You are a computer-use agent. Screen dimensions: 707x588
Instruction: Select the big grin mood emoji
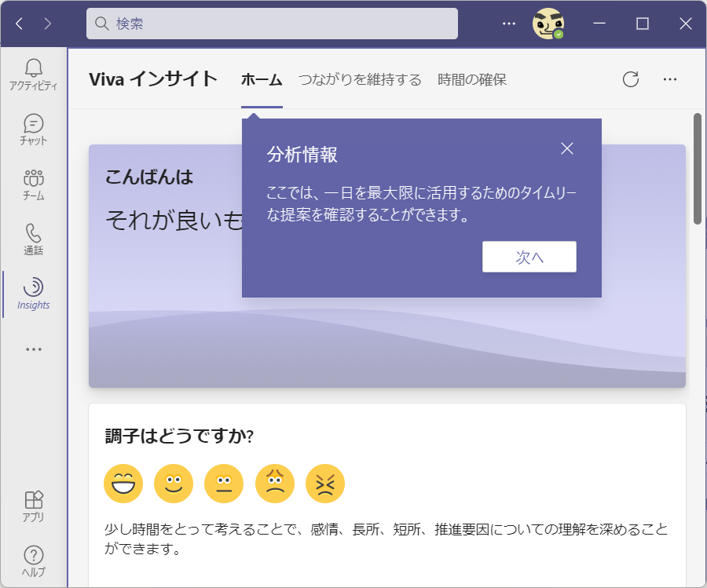(123, 484)
